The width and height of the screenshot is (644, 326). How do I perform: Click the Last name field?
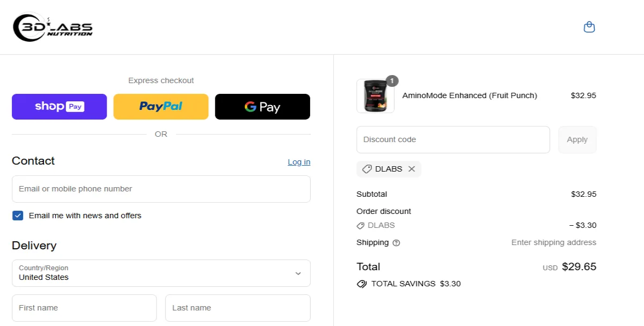tap(237, 307)
